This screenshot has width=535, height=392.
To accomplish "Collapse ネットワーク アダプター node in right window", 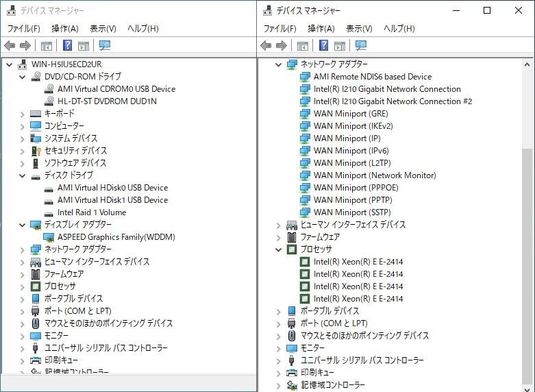I will coord(278,64).
